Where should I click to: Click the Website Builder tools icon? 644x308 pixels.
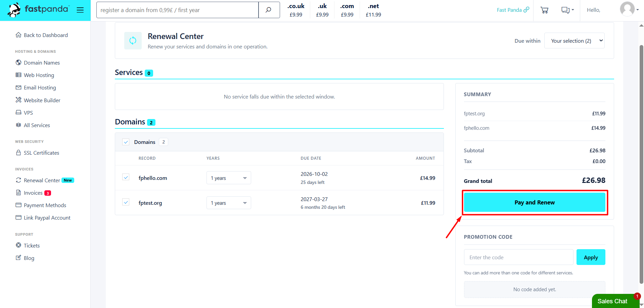[18, 100]
